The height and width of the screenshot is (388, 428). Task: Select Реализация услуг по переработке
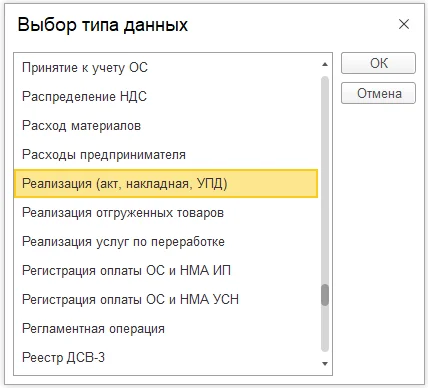(166, 242)
